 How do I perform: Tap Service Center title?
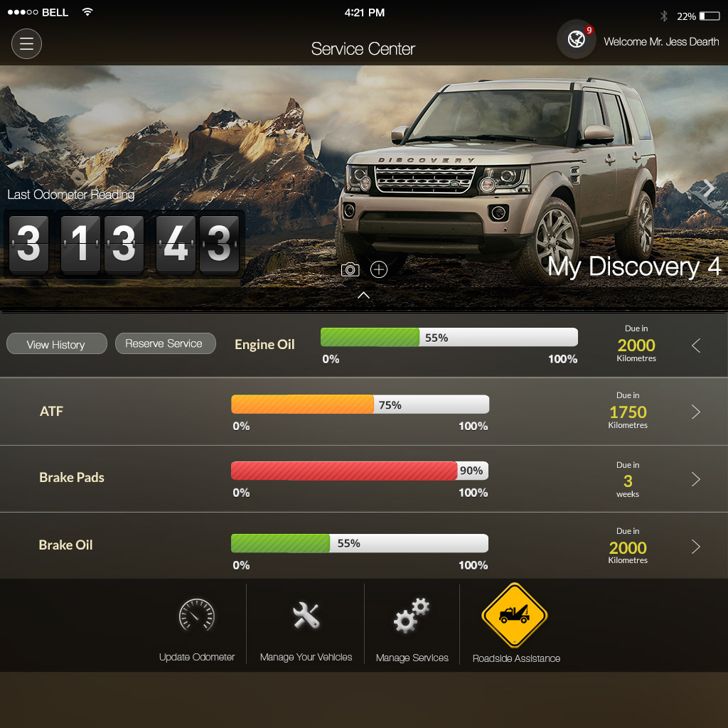click(x=363, y=49)
